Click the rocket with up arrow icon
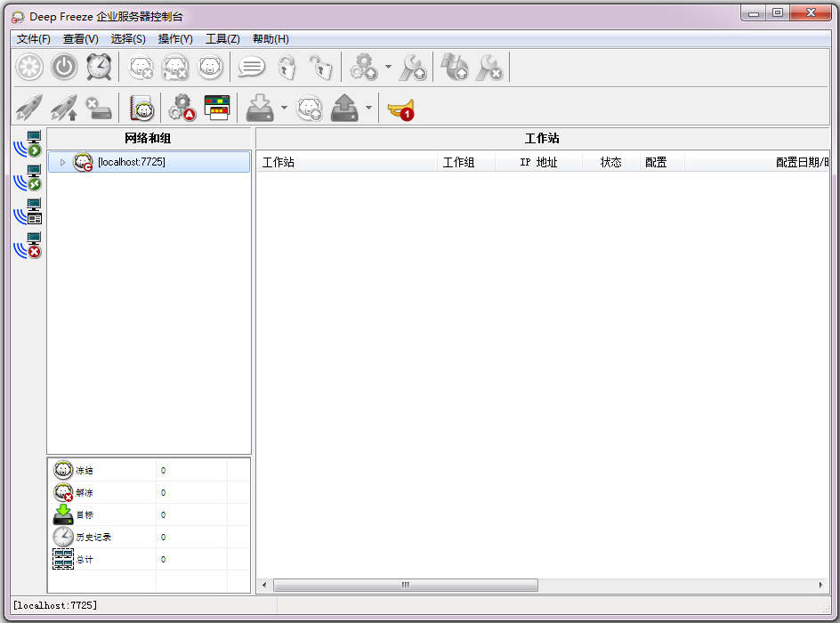 point(64,108)
